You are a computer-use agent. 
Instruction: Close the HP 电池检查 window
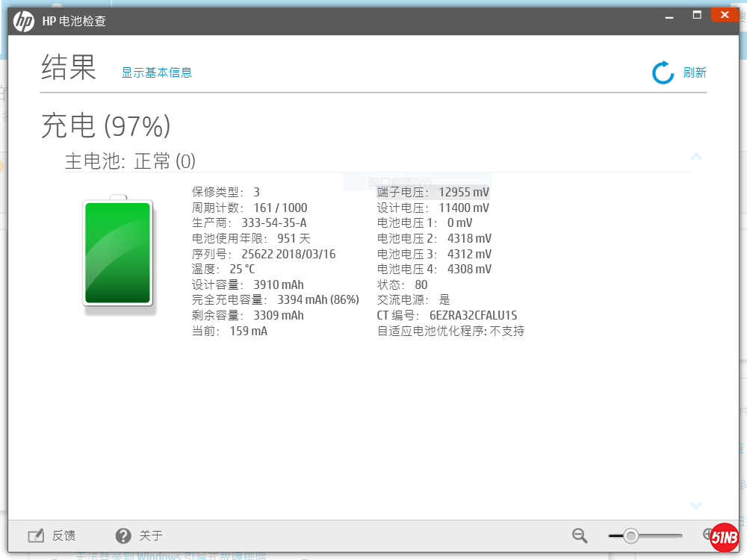(x=725, y=15)
